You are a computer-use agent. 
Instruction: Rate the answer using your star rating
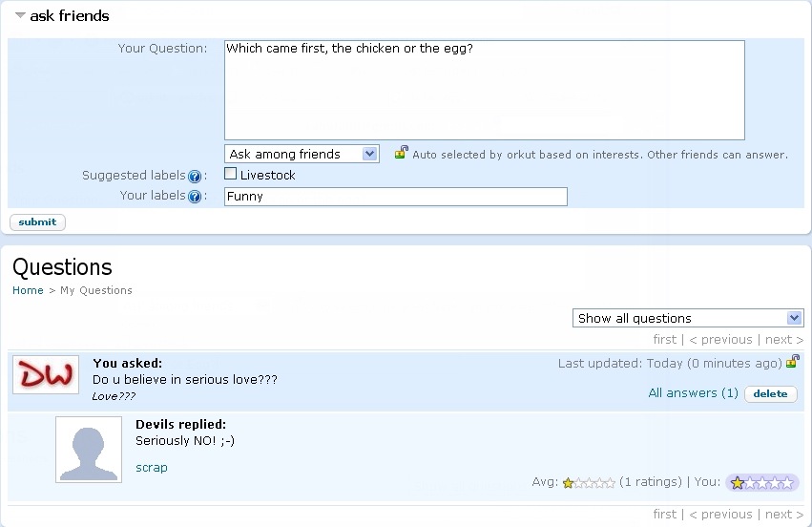[761, 483]
